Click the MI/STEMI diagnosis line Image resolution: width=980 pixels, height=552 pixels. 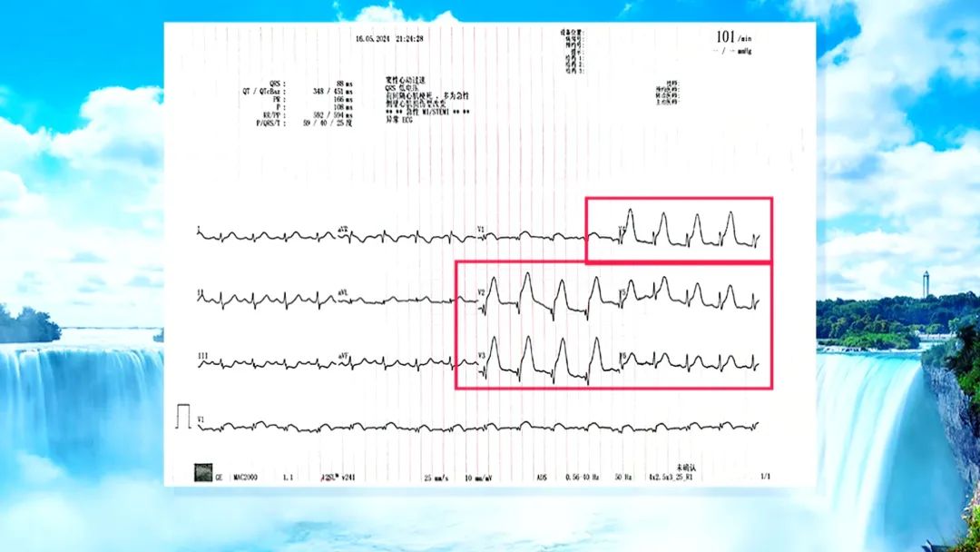coord(427,112)
